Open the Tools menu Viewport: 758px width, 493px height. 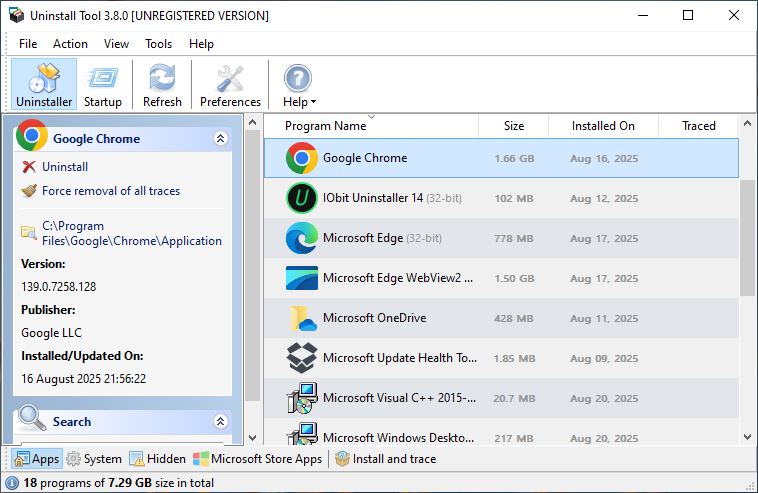point(159,44)
